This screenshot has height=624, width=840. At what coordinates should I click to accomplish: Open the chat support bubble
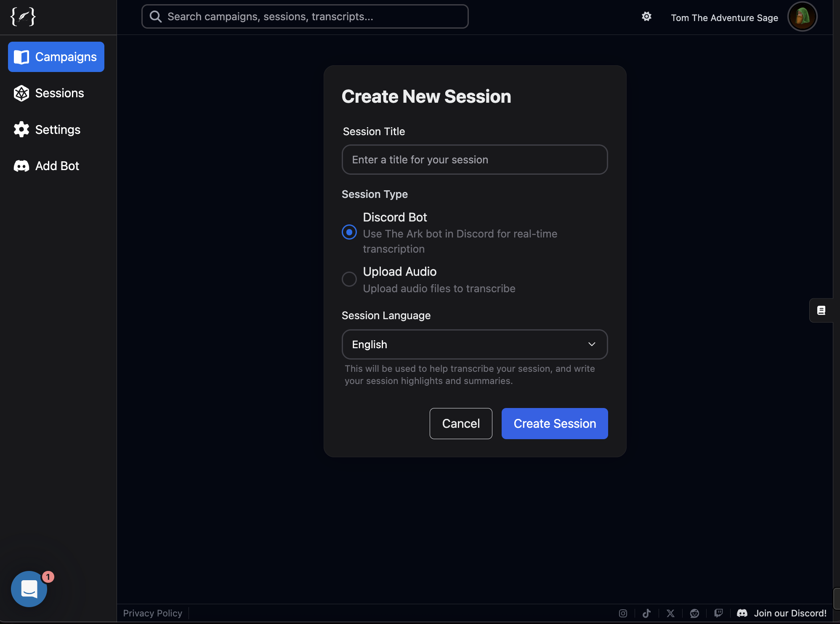click(29, 589)
